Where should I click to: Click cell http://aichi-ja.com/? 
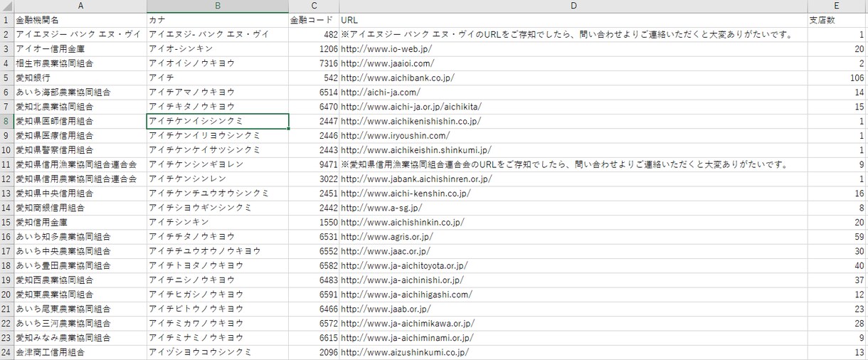[573, 92]
